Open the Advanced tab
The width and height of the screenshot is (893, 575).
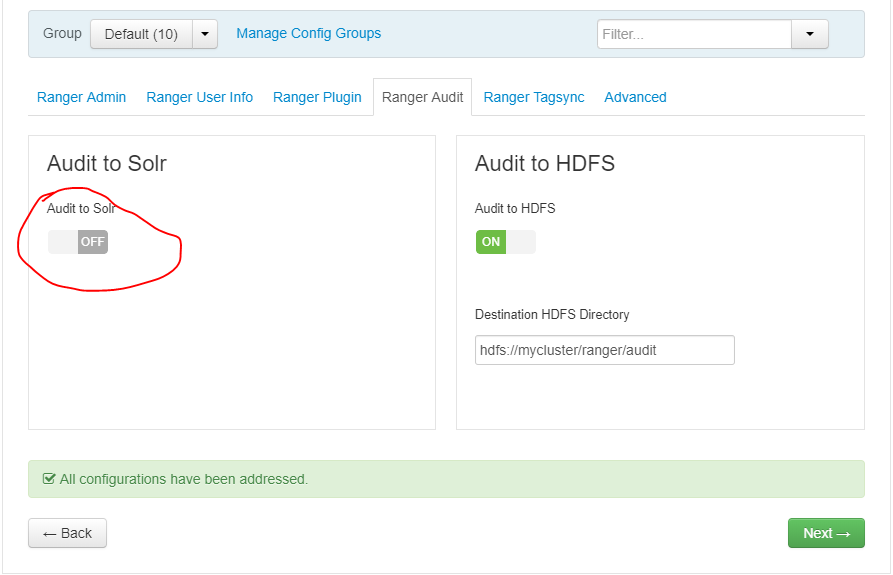point(635,97)
